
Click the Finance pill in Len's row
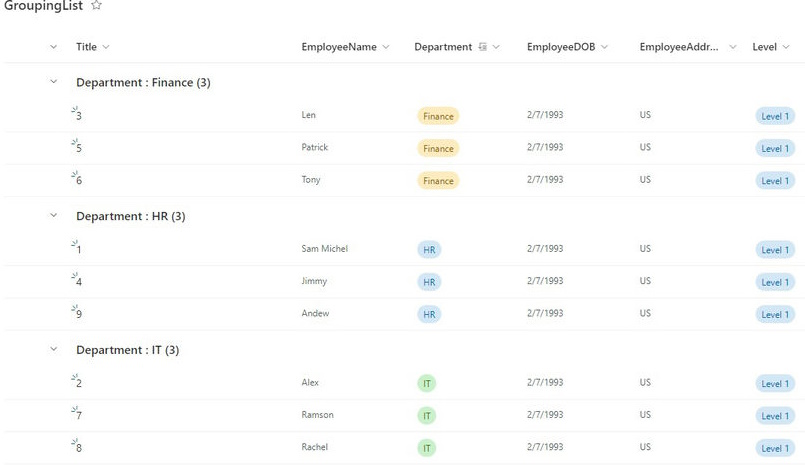[x=438, y=116]
